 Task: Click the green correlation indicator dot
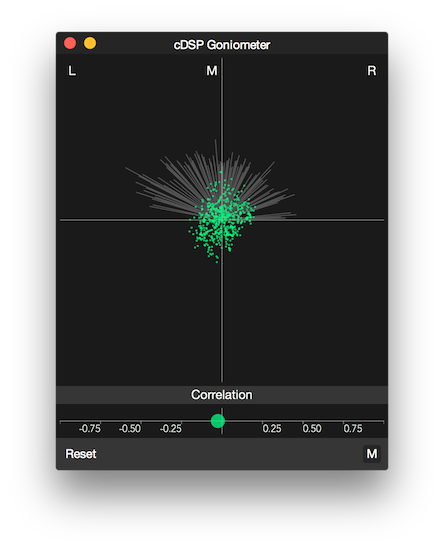[x=218, y=421]
